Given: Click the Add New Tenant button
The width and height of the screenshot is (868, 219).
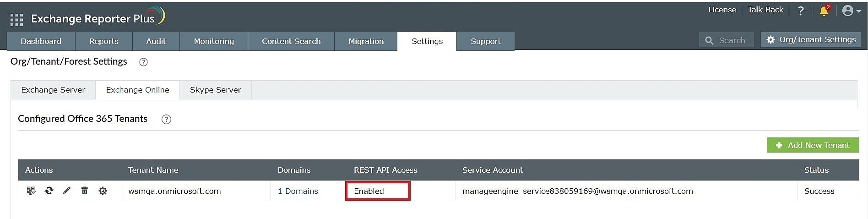Looking at the screenshot, I should [813, 145].
